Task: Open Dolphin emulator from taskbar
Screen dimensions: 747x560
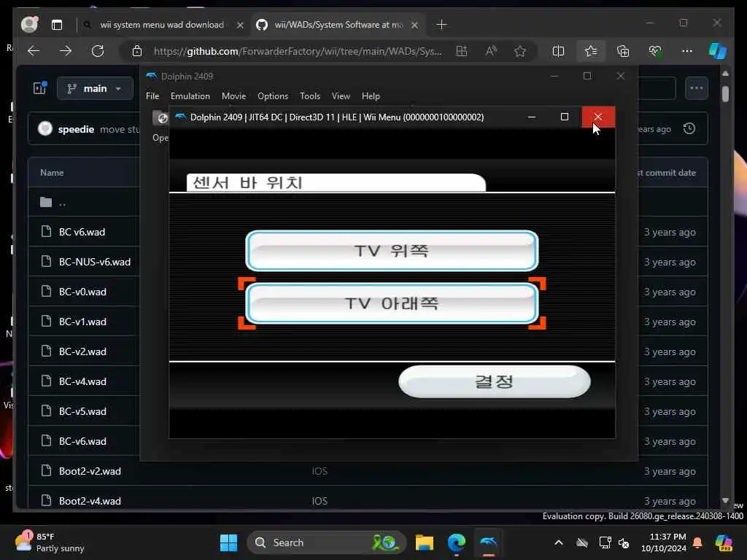Action: [489, 542]
